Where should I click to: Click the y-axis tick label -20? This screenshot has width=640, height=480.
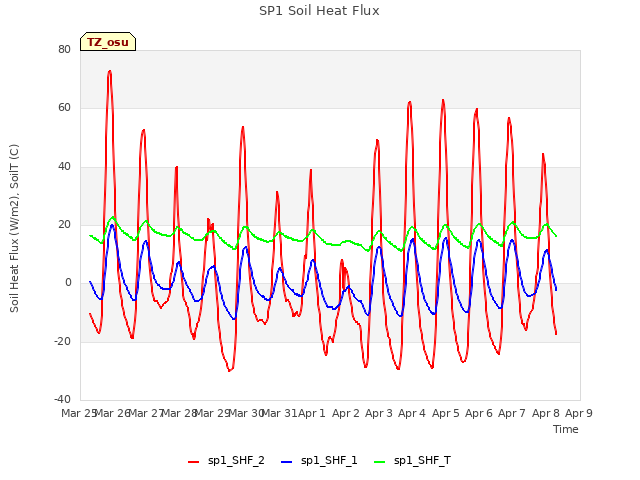[x=62, y=341]
